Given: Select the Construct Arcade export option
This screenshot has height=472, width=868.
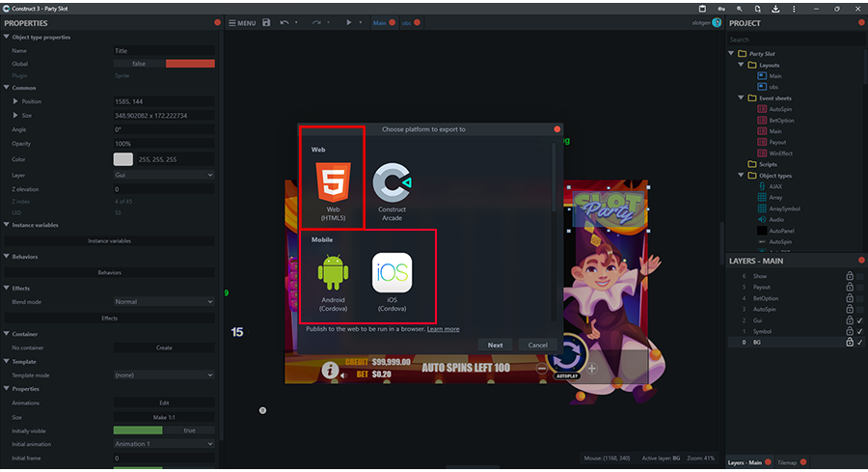Looking at the screenshot, I should click(392, 191).
